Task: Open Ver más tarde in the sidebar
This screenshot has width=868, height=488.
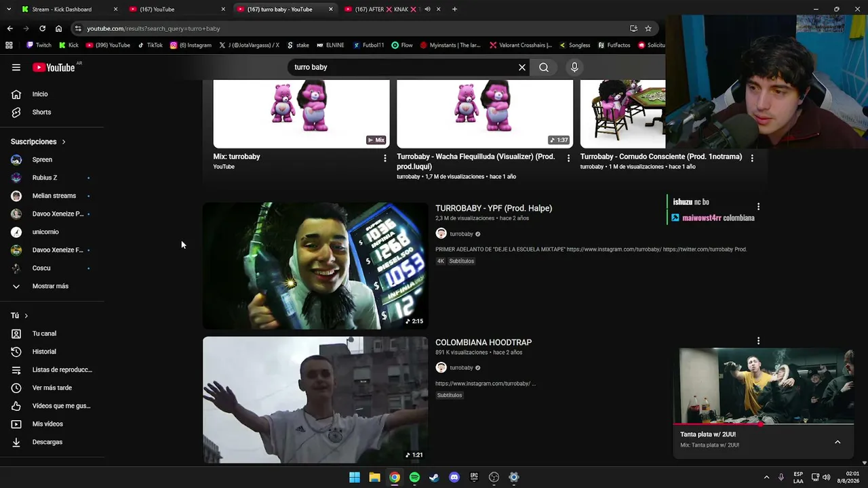Action: tap(53, 388)
